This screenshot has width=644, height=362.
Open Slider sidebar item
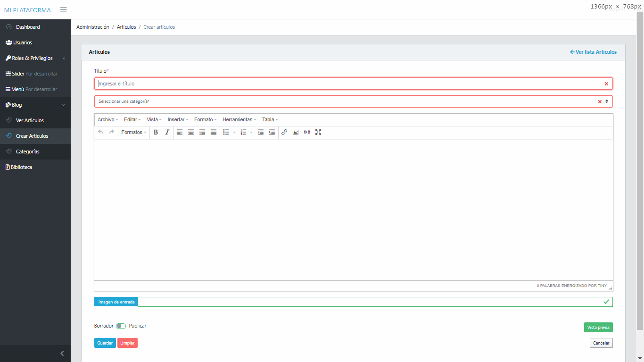(35, 74)
